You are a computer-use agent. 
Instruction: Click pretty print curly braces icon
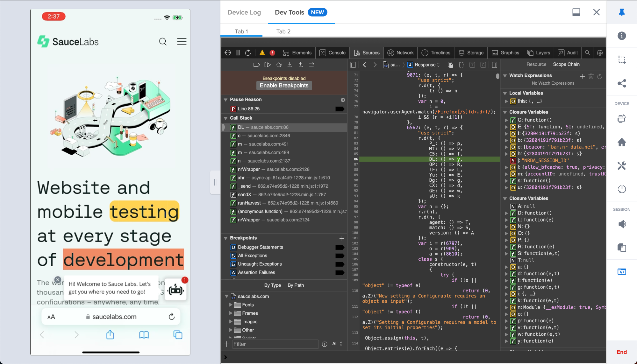pos(461,65)
